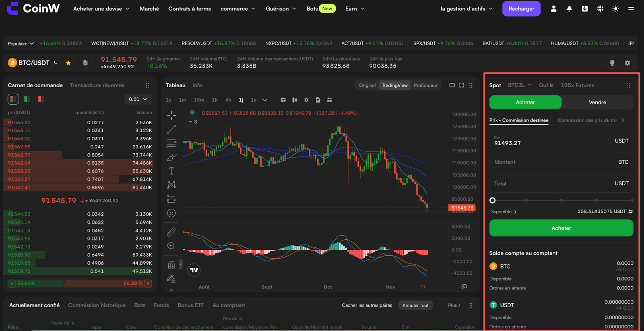Switch to the Transactions récentes tab
644x331 pixels.
pyautogui.click(x=97, y=85)
